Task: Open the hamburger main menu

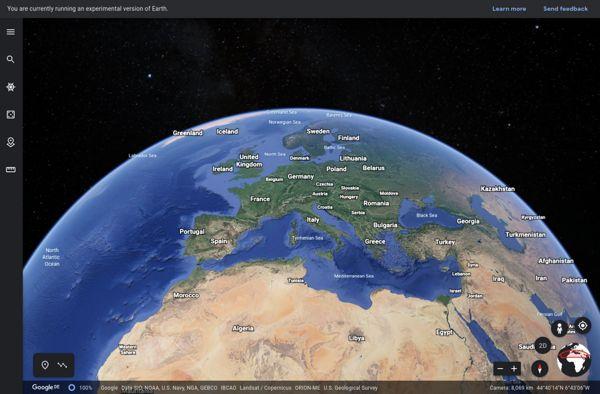Action: [11, 32]
